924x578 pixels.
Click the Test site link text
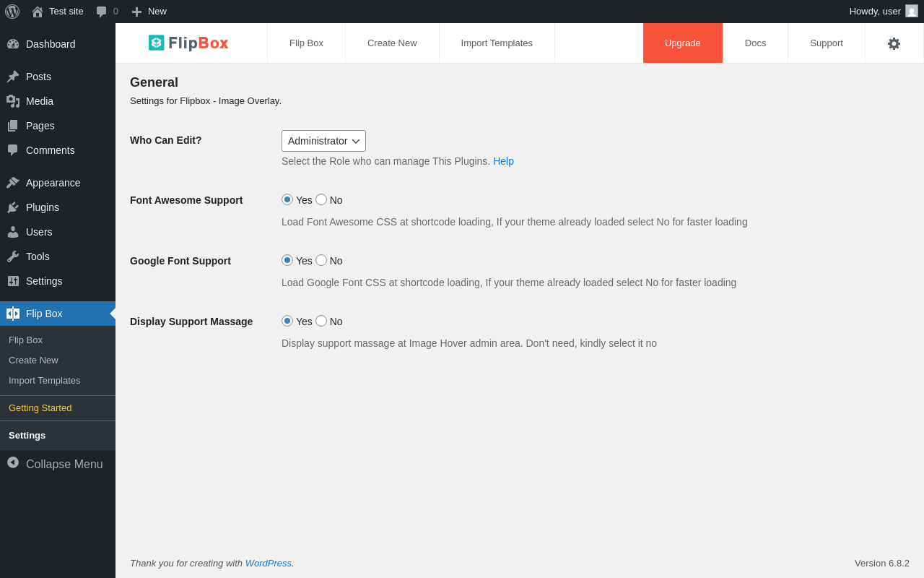pos(66,12)
